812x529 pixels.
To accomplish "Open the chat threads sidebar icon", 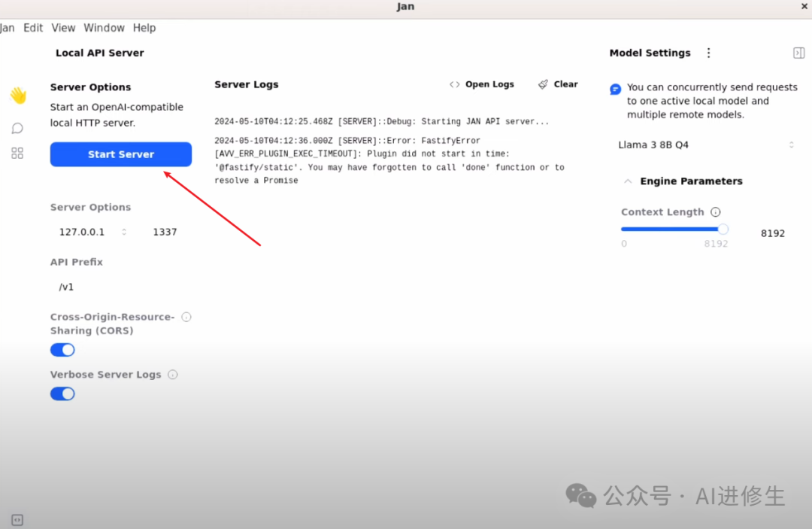I will [17, 128].
